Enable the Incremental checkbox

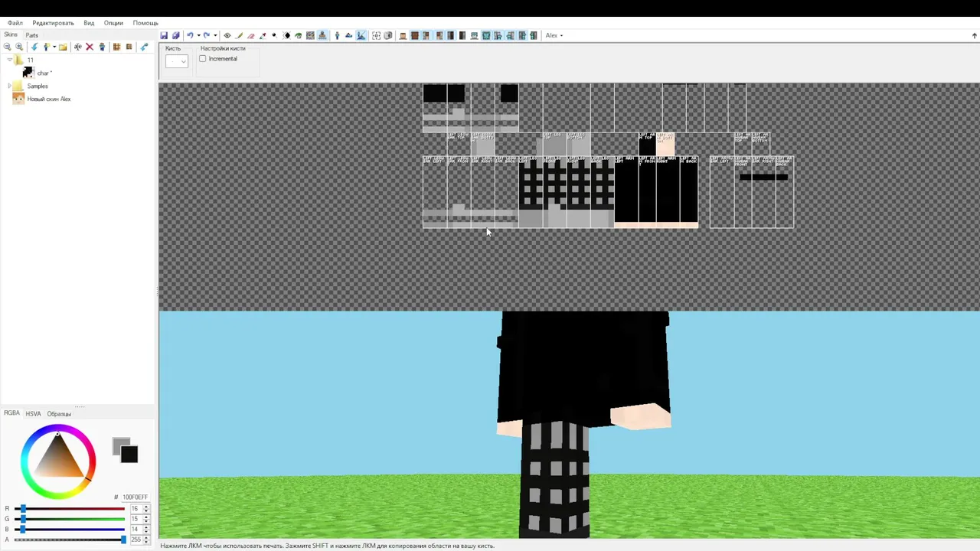[x=203, y=59]
